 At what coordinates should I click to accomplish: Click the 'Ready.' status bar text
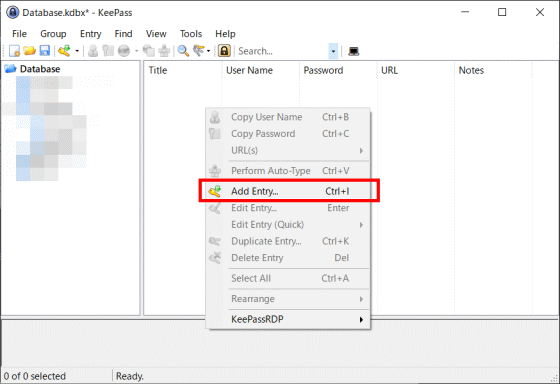[x=130, y=376]
